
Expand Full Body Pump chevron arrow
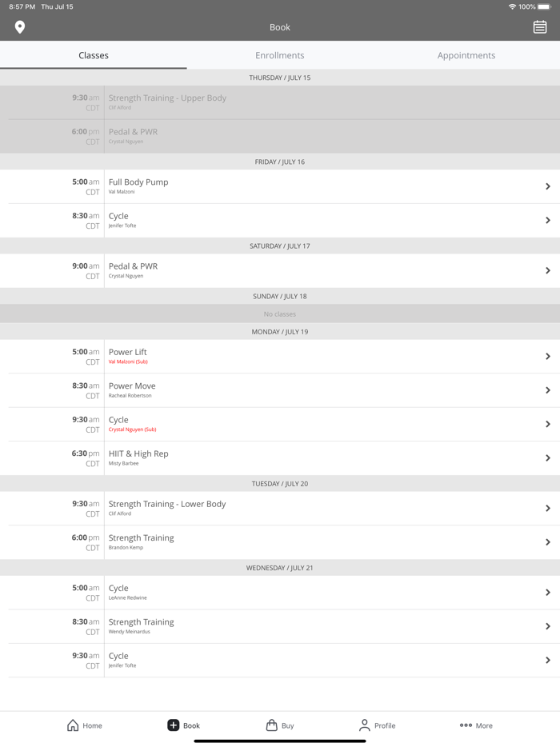548,186
